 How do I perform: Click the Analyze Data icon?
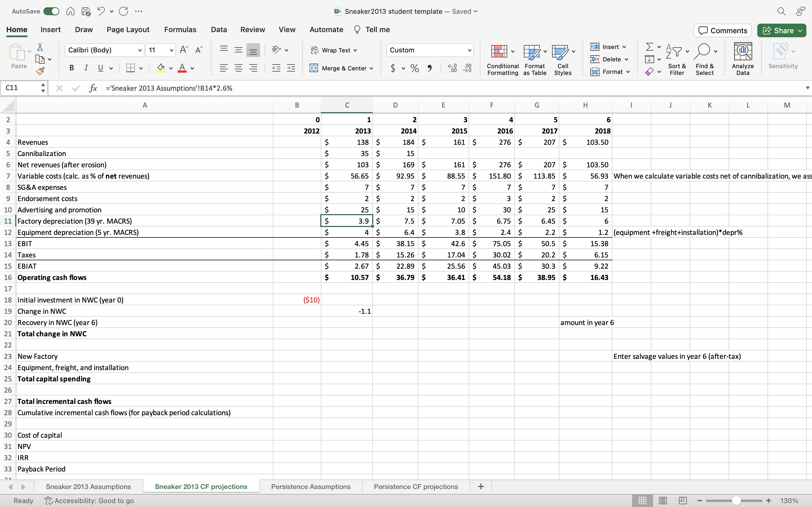pyautogui.click(x=743, y=58)
